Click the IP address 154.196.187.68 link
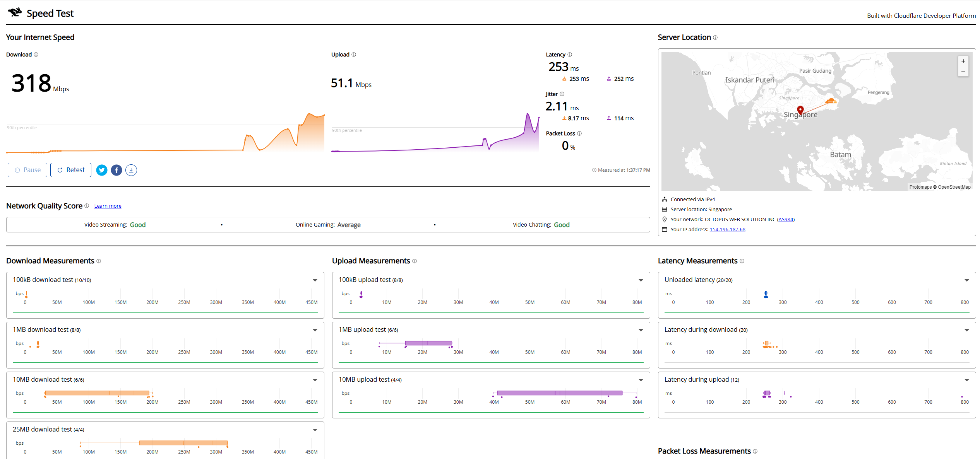Screen dimensions: 980x459 point(727,229)
